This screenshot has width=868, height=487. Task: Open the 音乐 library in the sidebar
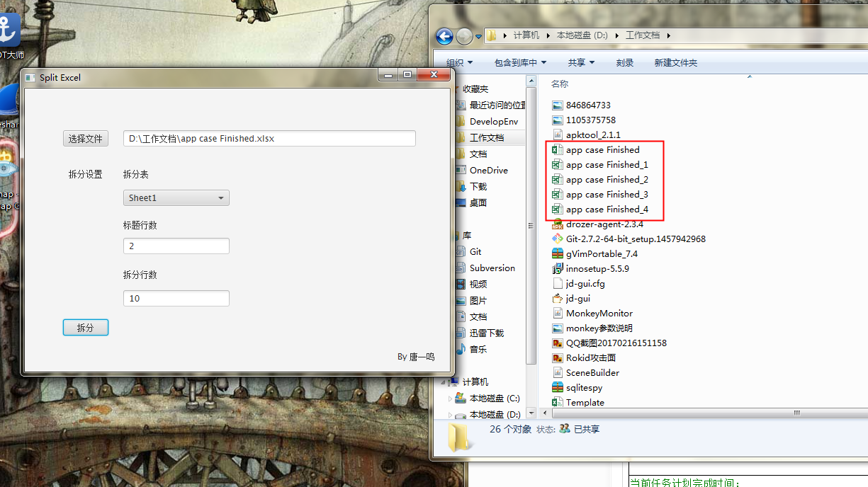click(x=471, y=350)
